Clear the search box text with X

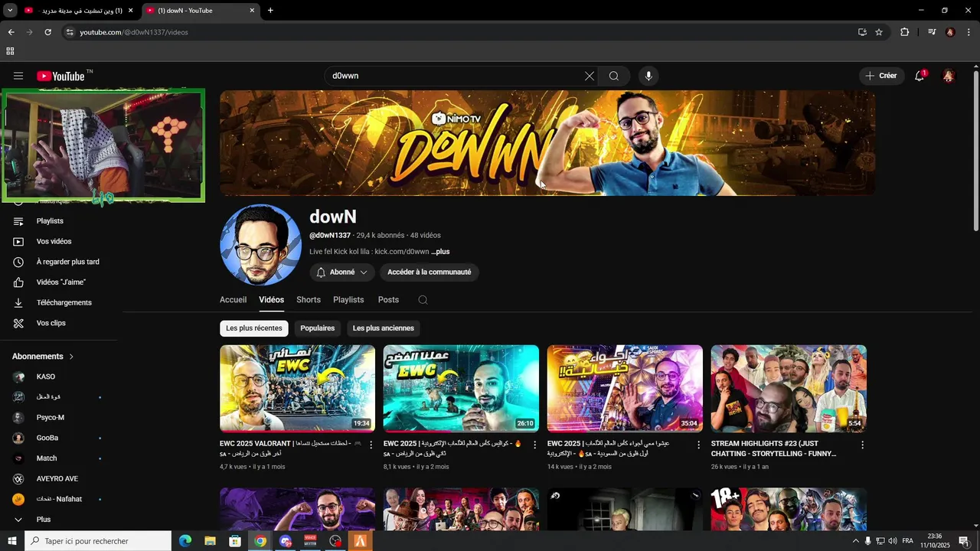pos(590,76)
